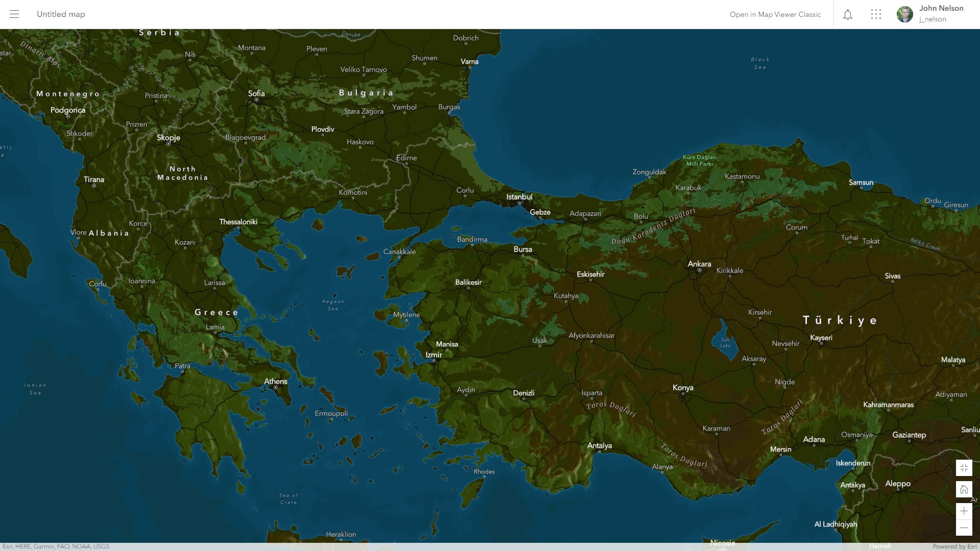Click the Istanbul label on map
Screen dimensions: 980x551
[x=519, y=197]
